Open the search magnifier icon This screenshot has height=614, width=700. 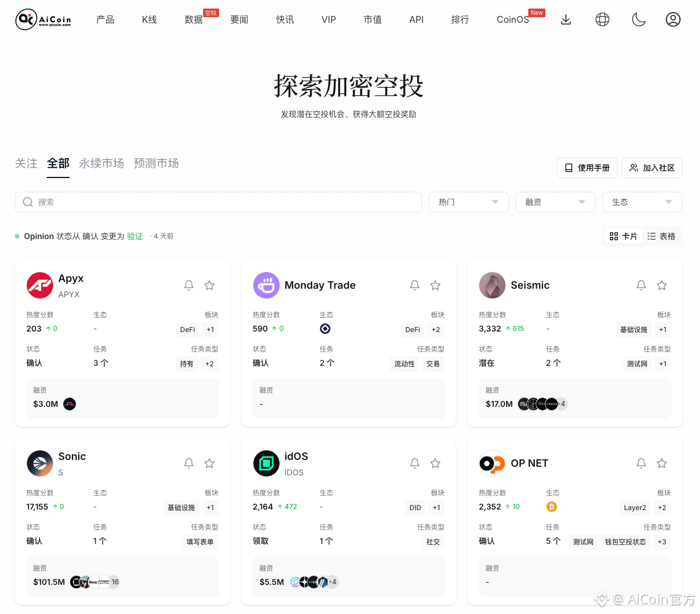(27, 202)
